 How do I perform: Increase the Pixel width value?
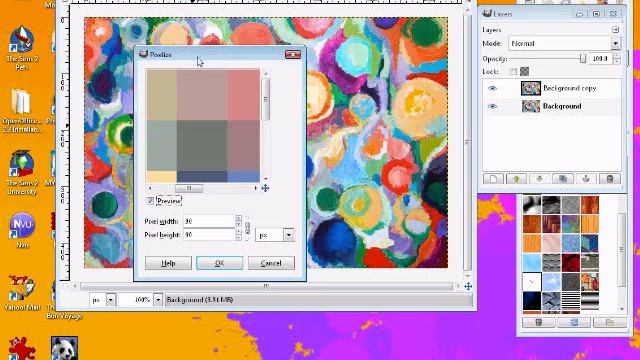click(x=238, y=218)
